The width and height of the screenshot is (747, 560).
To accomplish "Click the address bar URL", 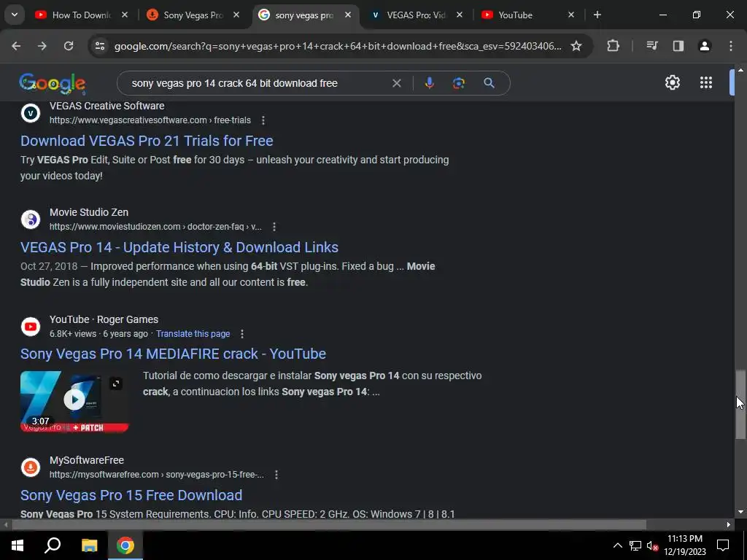I will pyautogui.click(x=337, y=46).
